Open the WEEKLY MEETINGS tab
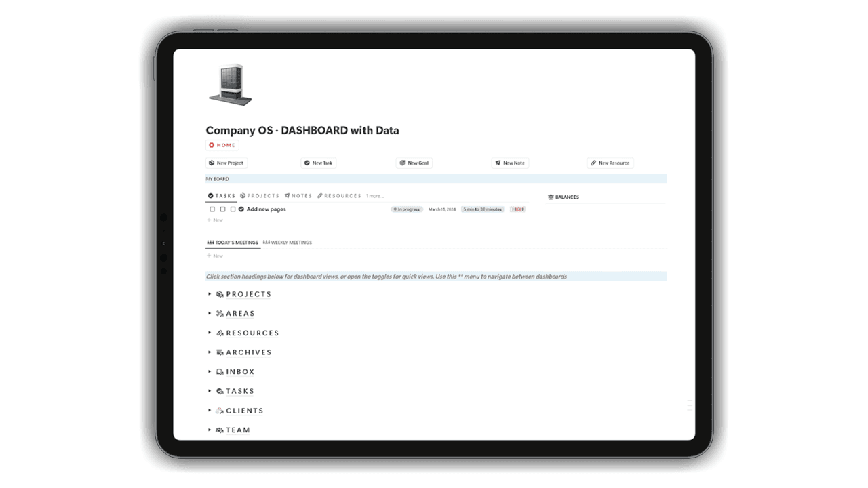868x488 pixels. point(288,242)
